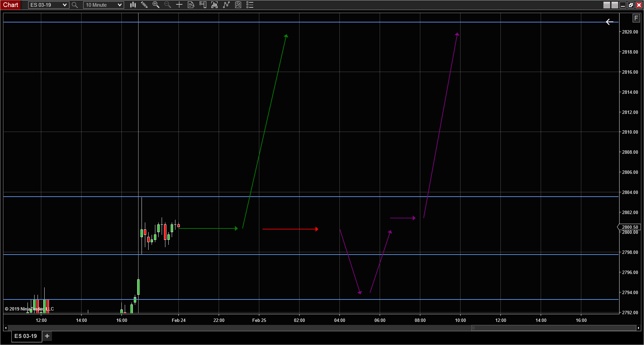This screenshot has width=644, height=345.
Task: Select the crosshair cursor icon
Action: [179, 5]
